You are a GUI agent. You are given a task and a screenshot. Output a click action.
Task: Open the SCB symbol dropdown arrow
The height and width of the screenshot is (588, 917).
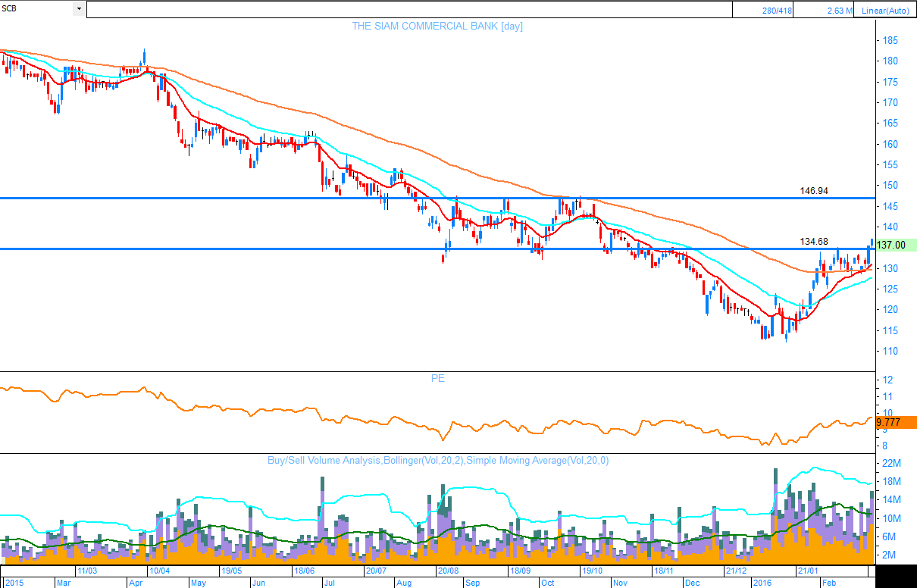tap(79, 9)
